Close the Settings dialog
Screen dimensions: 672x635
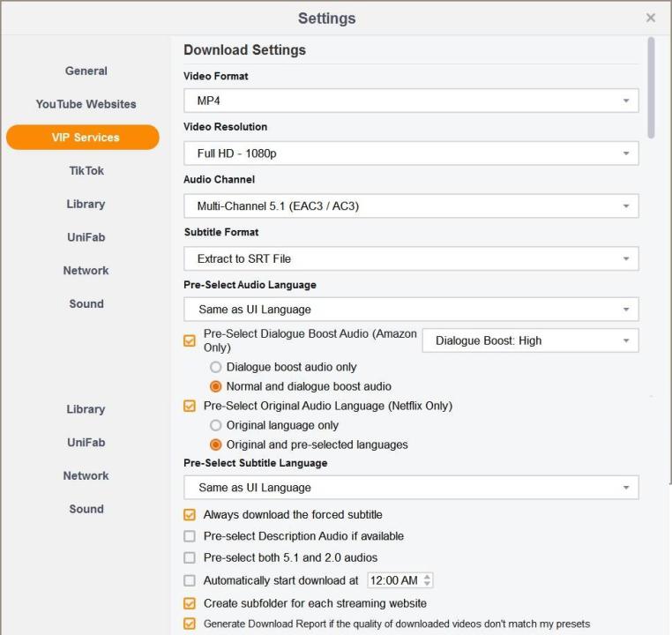tap(651, 18)
